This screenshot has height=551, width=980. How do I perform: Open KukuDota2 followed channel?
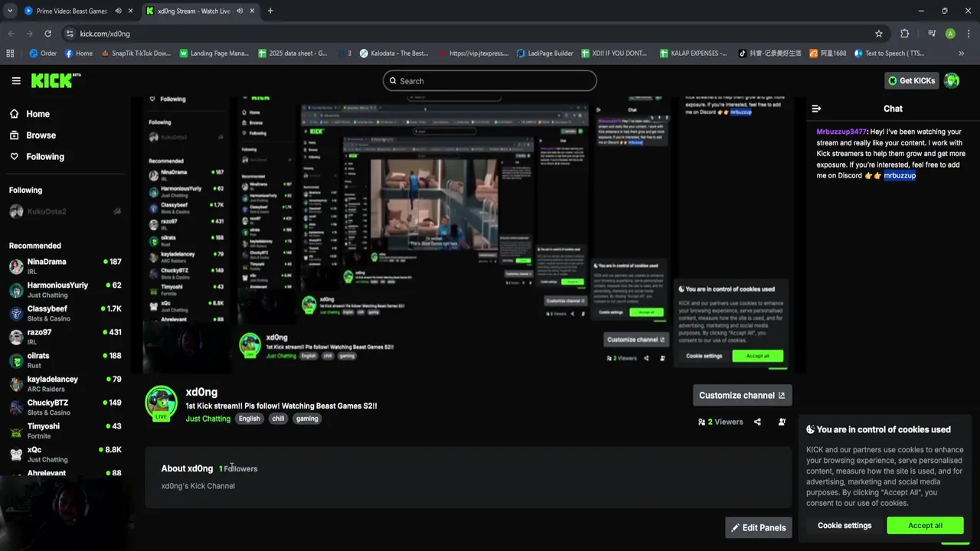point(66,211)
